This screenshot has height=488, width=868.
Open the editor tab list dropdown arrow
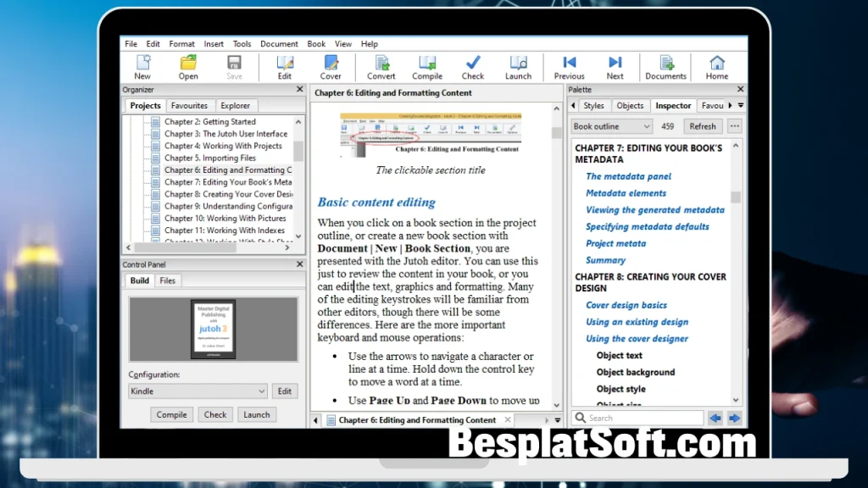click(x=558, y=420)
